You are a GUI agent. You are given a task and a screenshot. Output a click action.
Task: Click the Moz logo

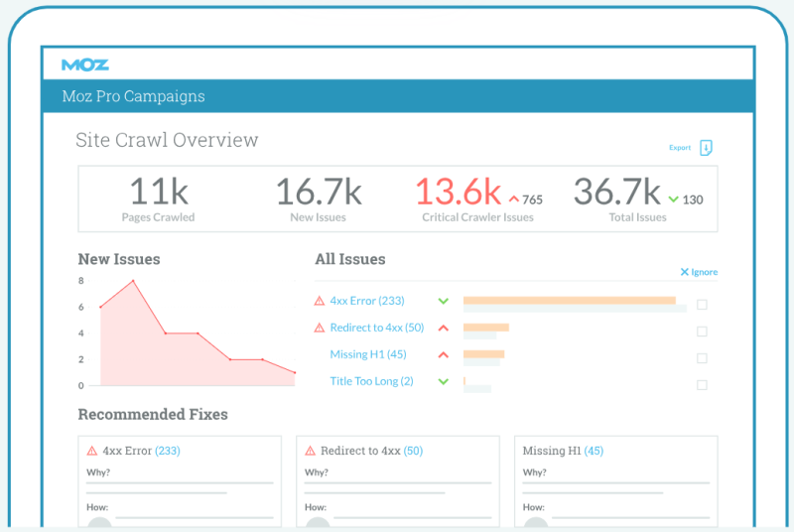pos(85,65)
